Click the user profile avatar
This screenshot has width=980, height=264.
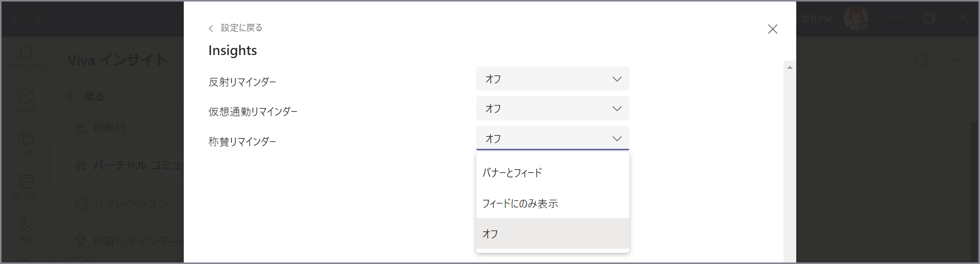coord(856,19)
